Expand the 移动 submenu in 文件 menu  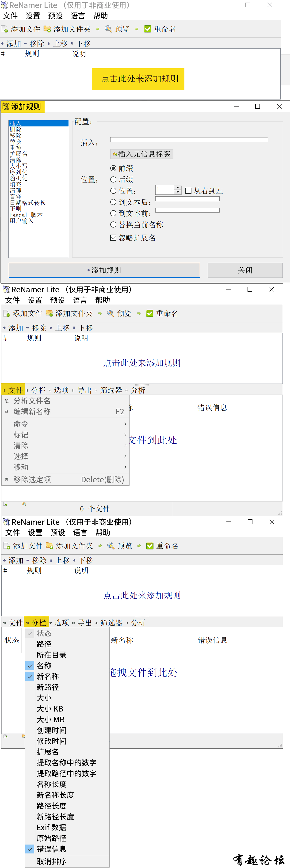click(x=65, y=467)
